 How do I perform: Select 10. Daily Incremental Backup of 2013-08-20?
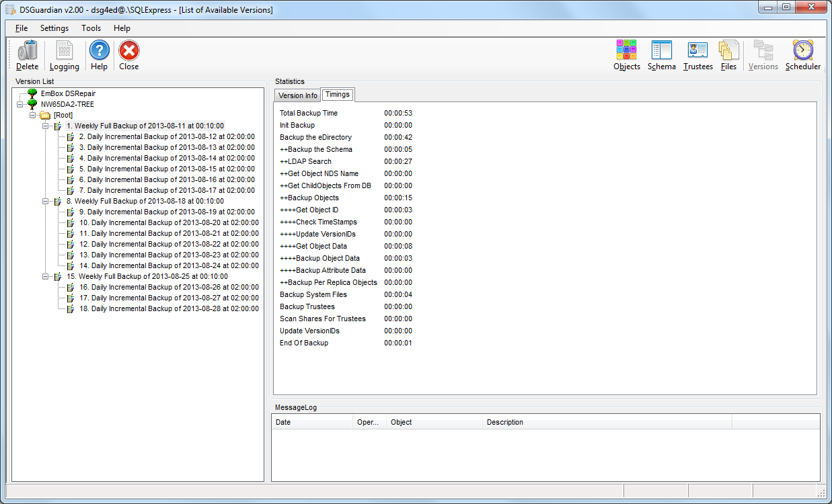click(x=169, y=222)
